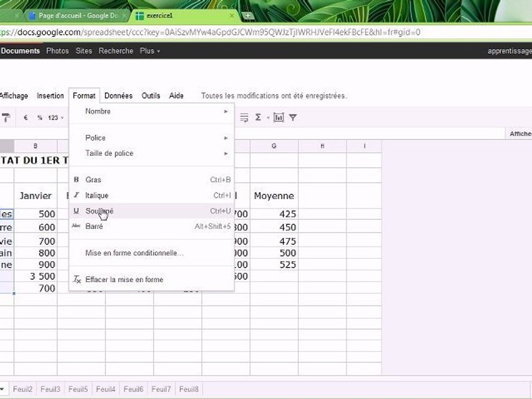The height and width of the screenshot is (399, 532).
Task: Select column G header
Action: 274,146
